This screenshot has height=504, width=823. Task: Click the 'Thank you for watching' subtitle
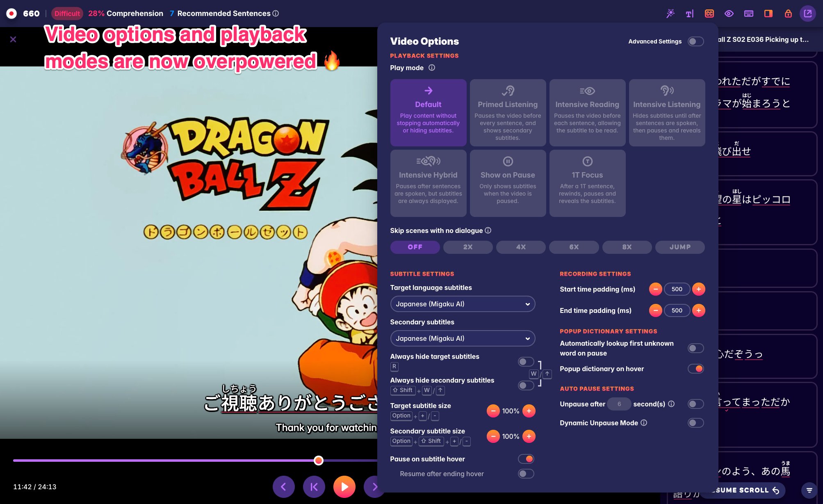(x=326, y=428)
